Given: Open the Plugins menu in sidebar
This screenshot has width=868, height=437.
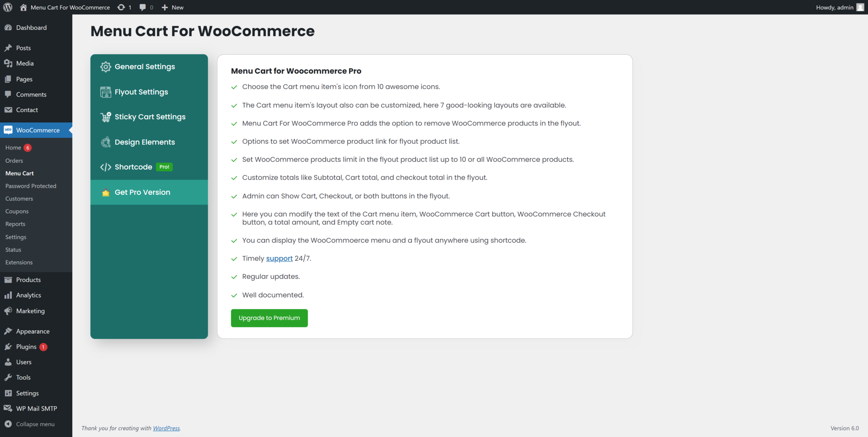Looking at the screenshot, I should pos(26,347).
